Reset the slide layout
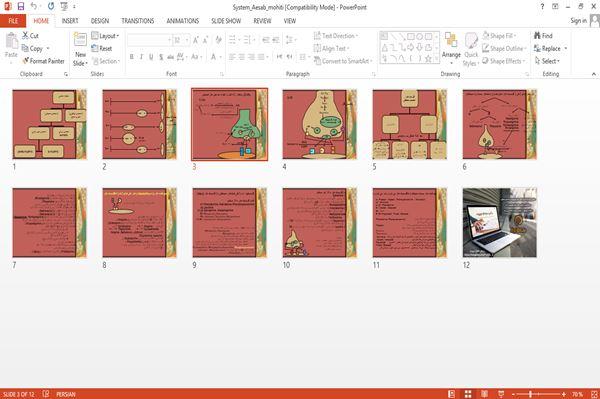The height and width of the screenshot is (399, 600). 102,49
